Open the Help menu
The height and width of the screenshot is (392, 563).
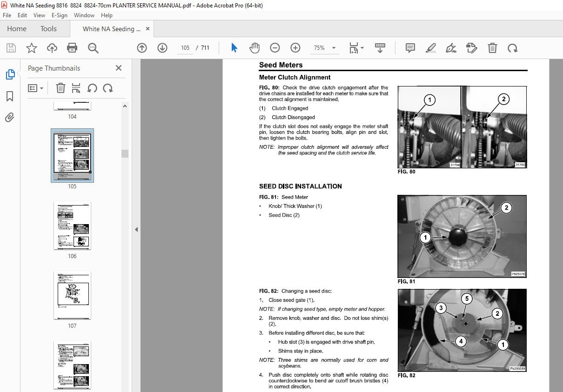pos(107,15)
